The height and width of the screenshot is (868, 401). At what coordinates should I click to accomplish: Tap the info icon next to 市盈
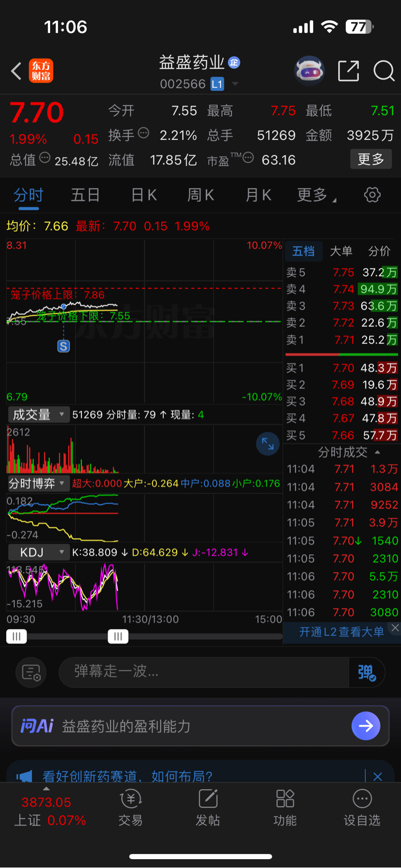click(249, 158)
